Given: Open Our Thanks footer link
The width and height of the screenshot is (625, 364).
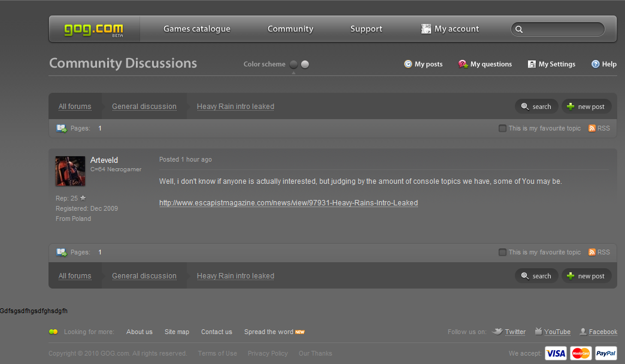Looking at the screenshot, I should pos(315,353).
